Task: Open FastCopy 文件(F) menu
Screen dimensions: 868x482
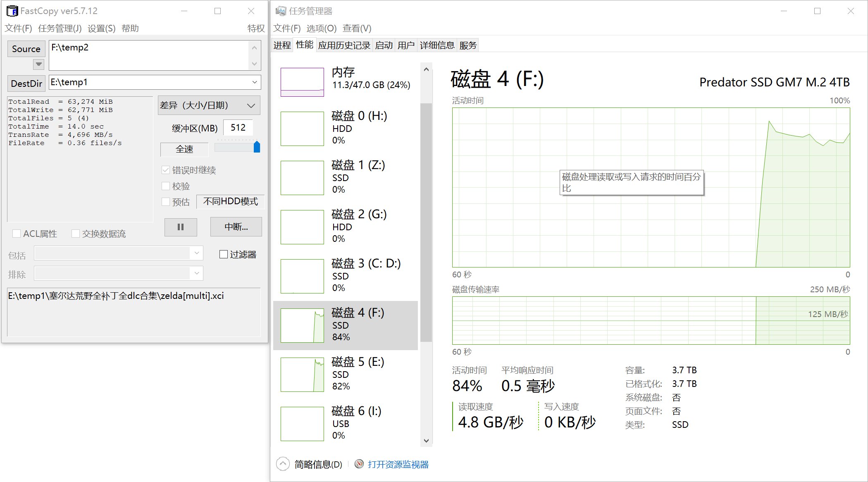Action: coord(18,29)
